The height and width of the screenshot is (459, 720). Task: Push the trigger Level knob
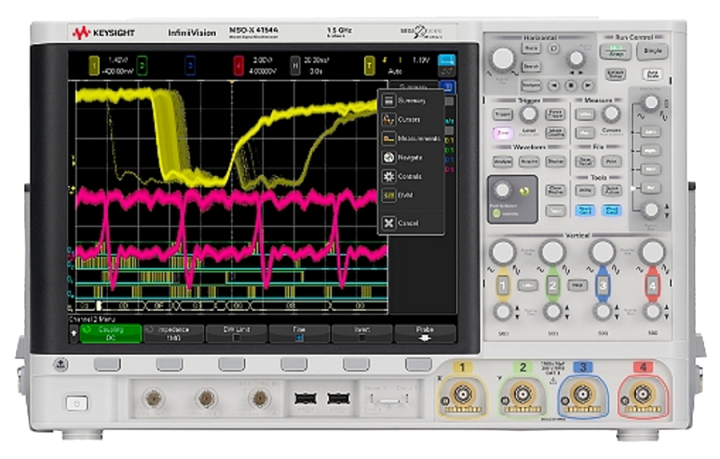point(529,114)
